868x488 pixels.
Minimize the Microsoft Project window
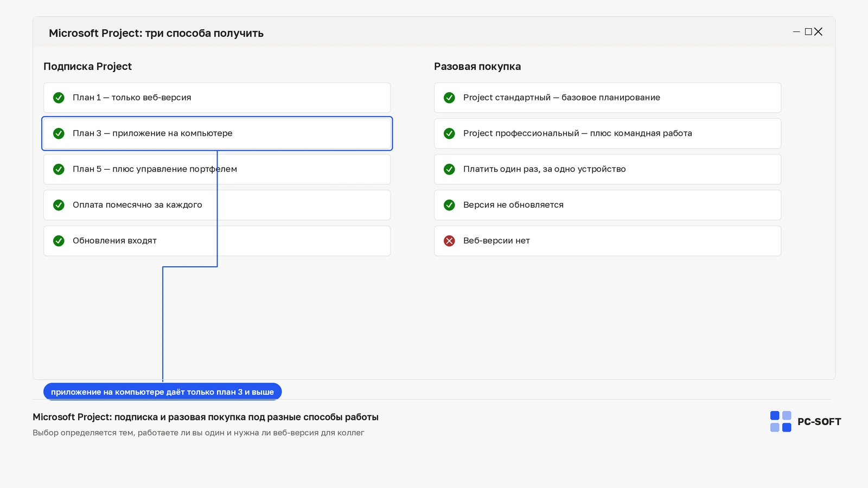(x=796, y=32)
